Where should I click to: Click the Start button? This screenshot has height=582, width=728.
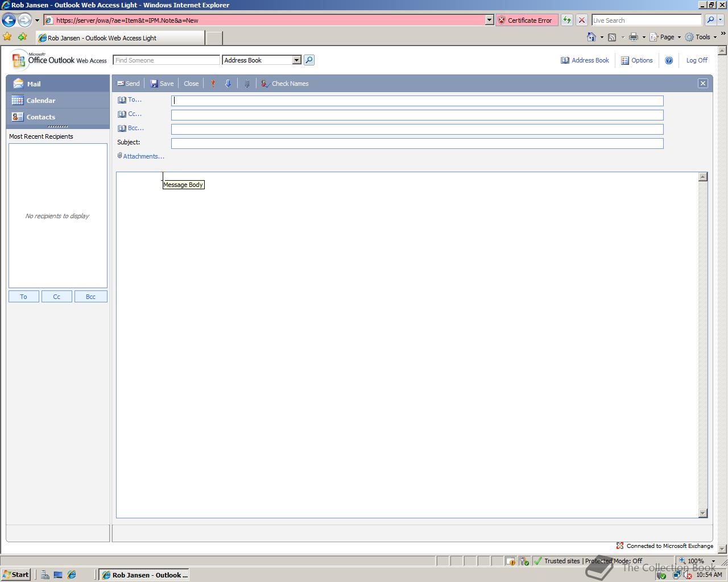15,575
